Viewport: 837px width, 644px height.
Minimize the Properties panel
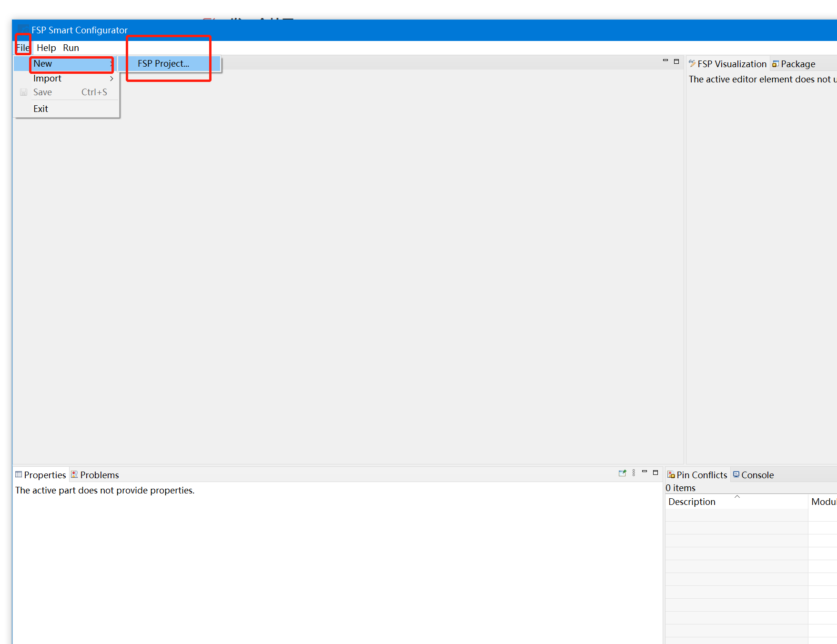645,472
